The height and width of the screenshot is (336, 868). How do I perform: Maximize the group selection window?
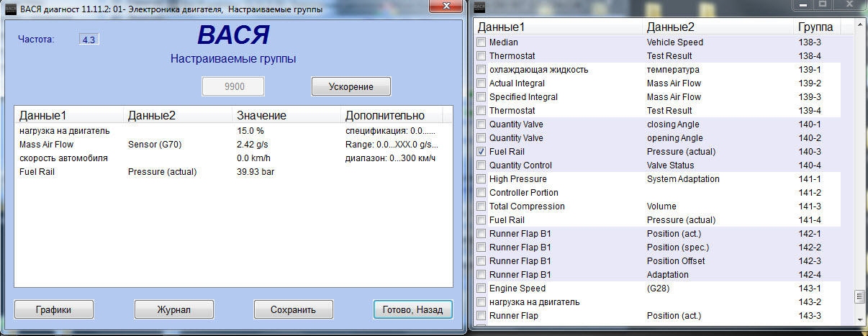[x=823, y=5]
